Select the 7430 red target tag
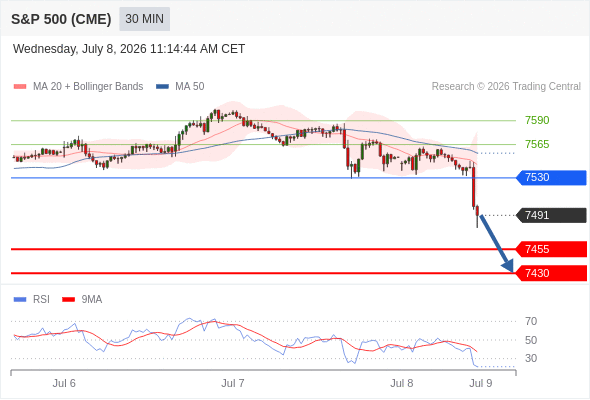 tap(551, 273)
